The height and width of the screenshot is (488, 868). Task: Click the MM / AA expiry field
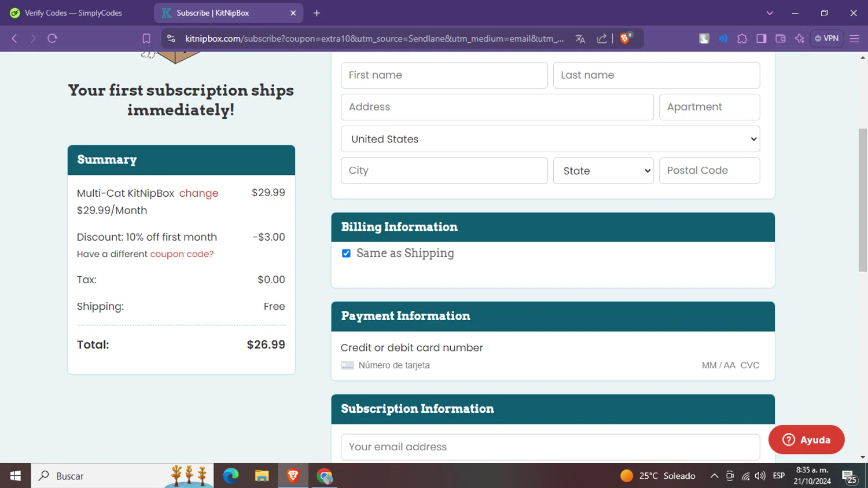tap(718, 365)
